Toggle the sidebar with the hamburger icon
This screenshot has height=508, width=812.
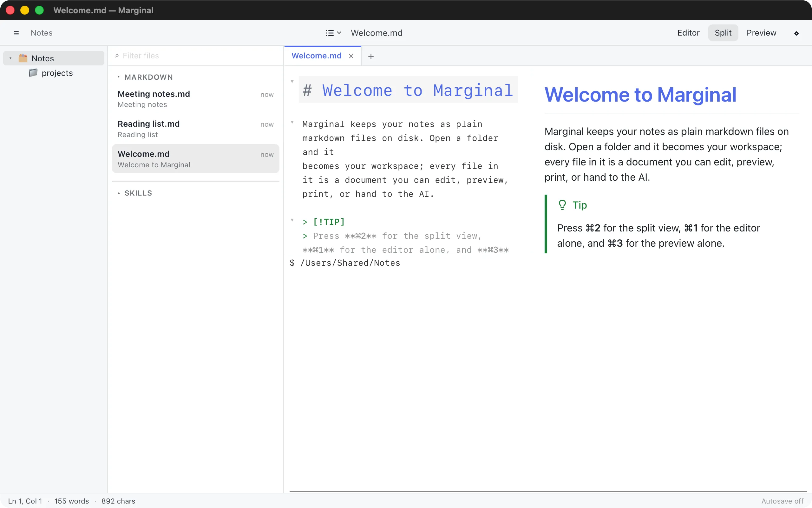click(x=16, y=33)
